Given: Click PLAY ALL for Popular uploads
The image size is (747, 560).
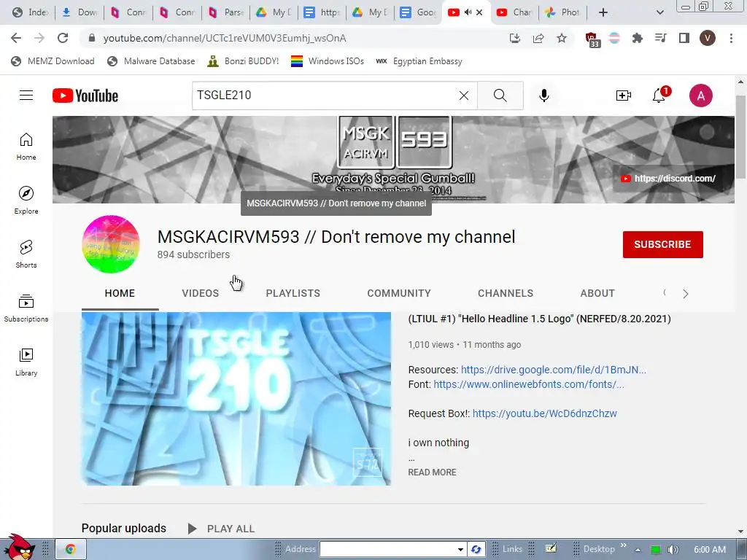Looking at the screenshot, I should tap(222, 529).
